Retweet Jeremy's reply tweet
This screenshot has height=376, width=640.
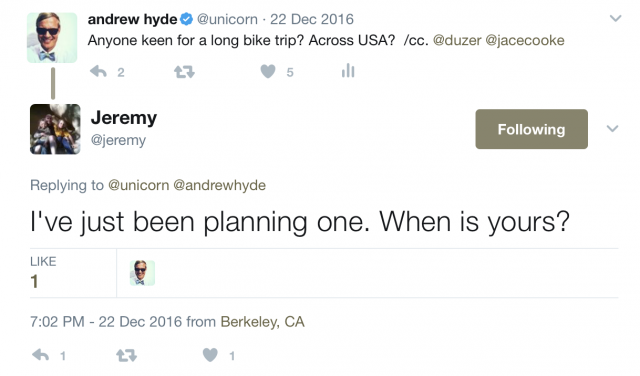(127, 356)
